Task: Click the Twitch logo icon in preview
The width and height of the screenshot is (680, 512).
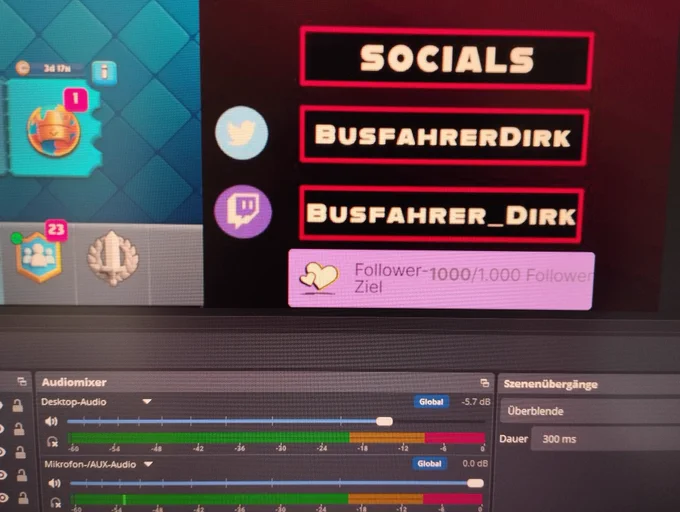Action: point(243,212)
